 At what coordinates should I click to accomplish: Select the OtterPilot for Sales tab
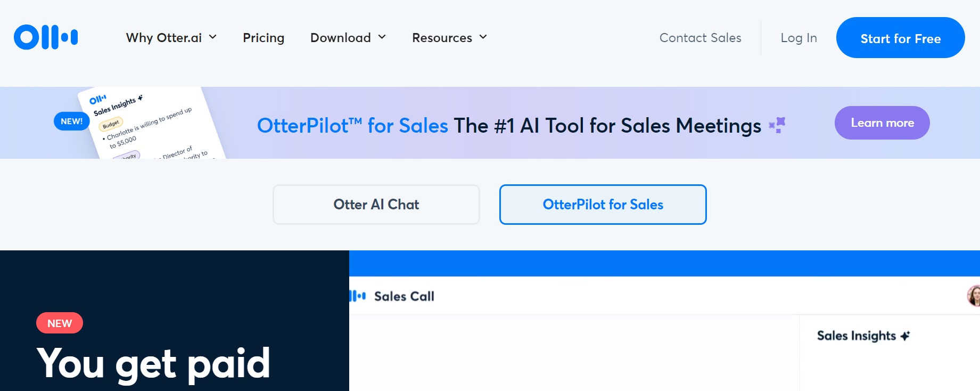click(x=603, y=205)
